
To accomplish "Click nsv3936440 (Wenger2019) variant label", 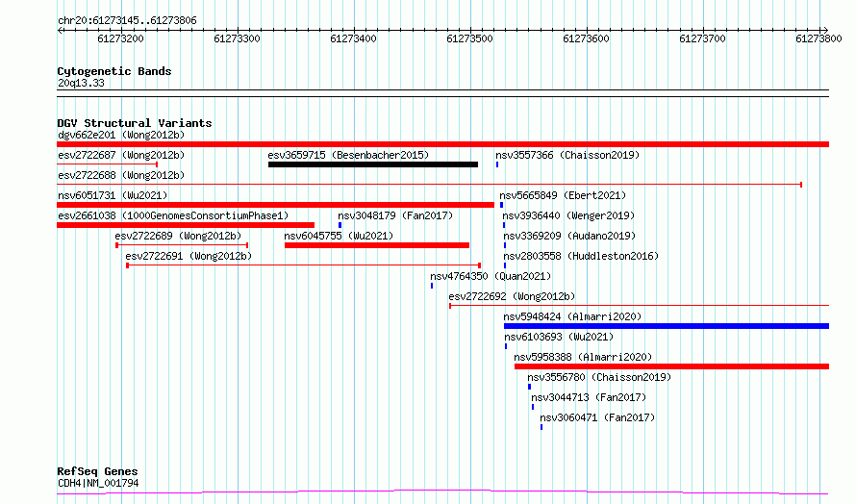I will point(568,215).
